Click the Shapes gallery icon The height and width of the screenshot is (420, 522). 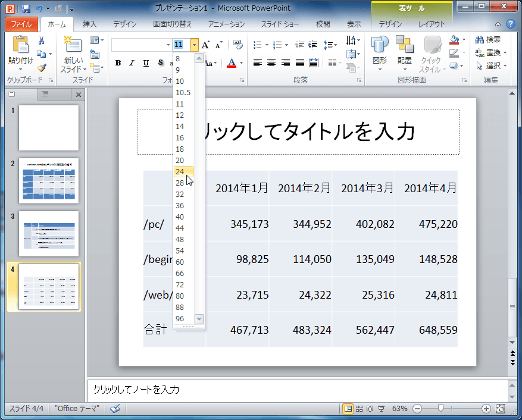click(x=380, y=45)
